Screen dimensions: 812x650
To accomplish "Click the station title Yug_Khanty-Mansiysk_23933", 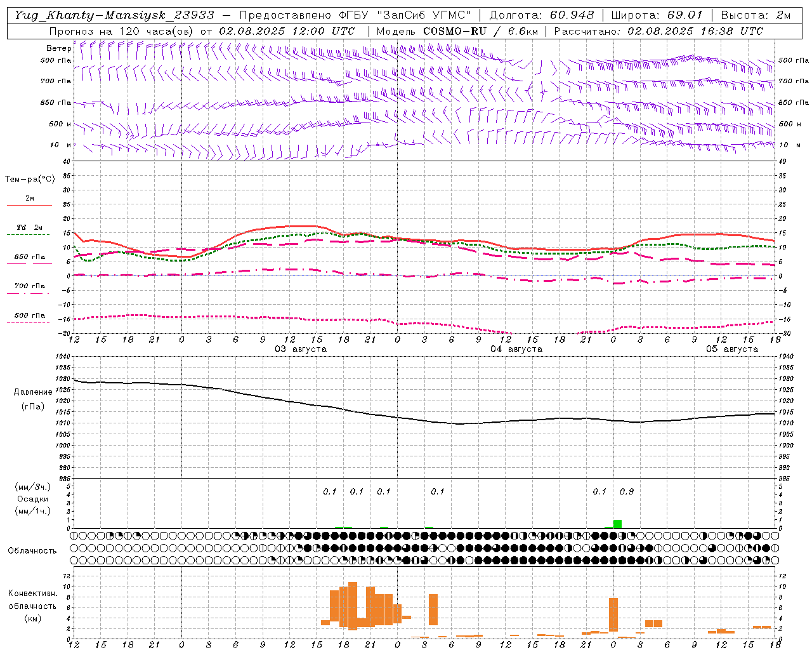I will (x=114, y=15).
